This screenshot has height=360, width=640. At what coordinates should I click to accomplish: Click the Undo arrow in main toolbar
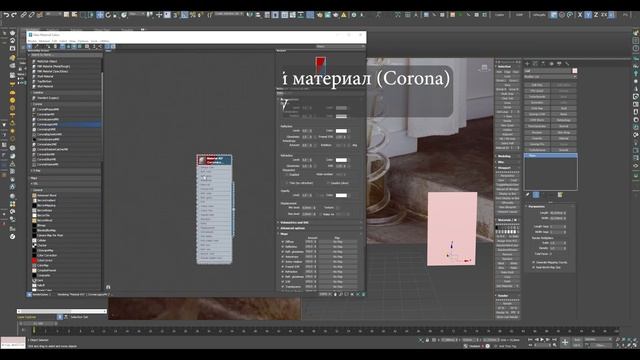7,15
